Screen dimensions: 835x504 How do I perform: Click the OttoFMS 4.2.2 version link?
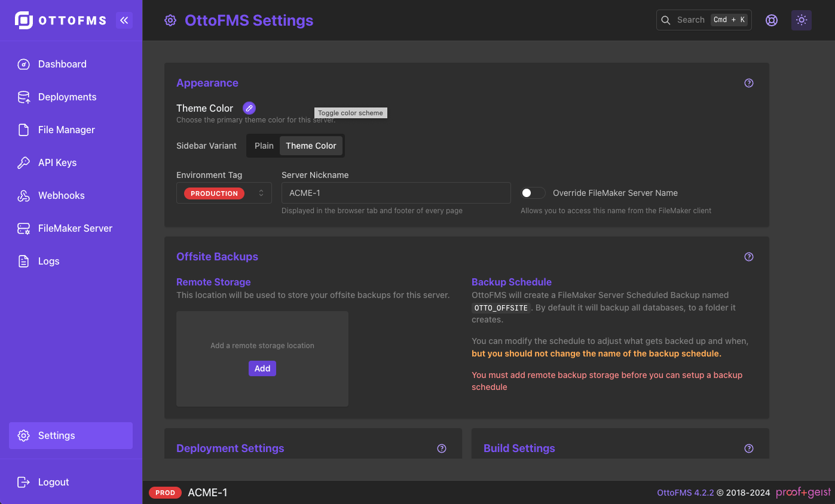click(685, 493)
